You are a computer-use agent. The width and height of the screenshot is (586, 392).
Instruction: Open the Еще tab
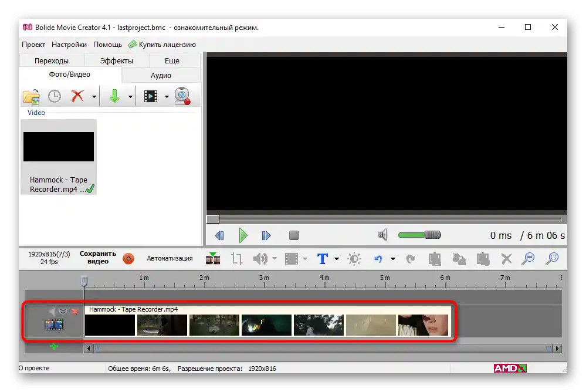[172, 60]
